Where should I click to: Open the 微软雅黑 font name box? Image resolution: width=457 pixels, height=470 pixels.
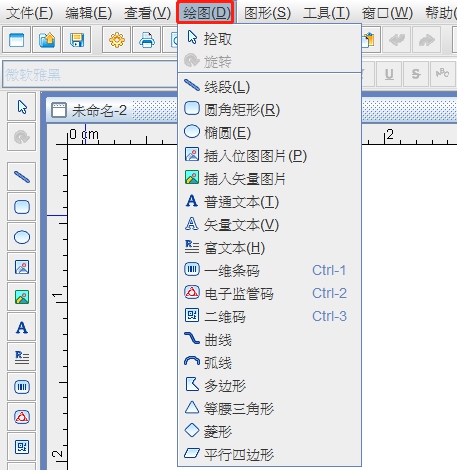pos(90,74)
